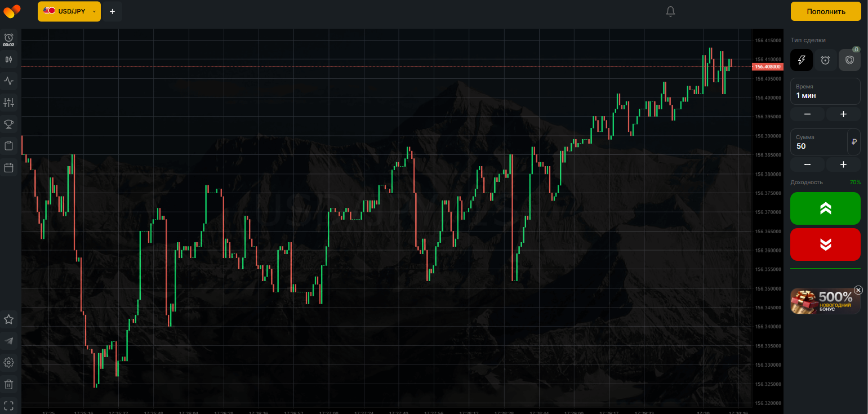This screenshot has height=414, width=868.
Task: Click the Telegram paper plane icon
Action: pos(8,341)
